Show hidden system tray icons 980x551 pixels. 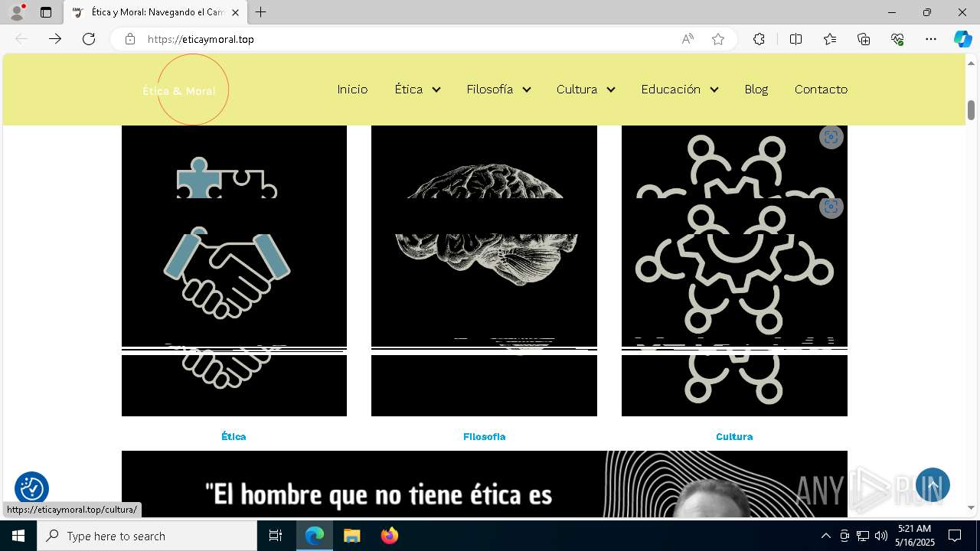[x=825, y=536]
